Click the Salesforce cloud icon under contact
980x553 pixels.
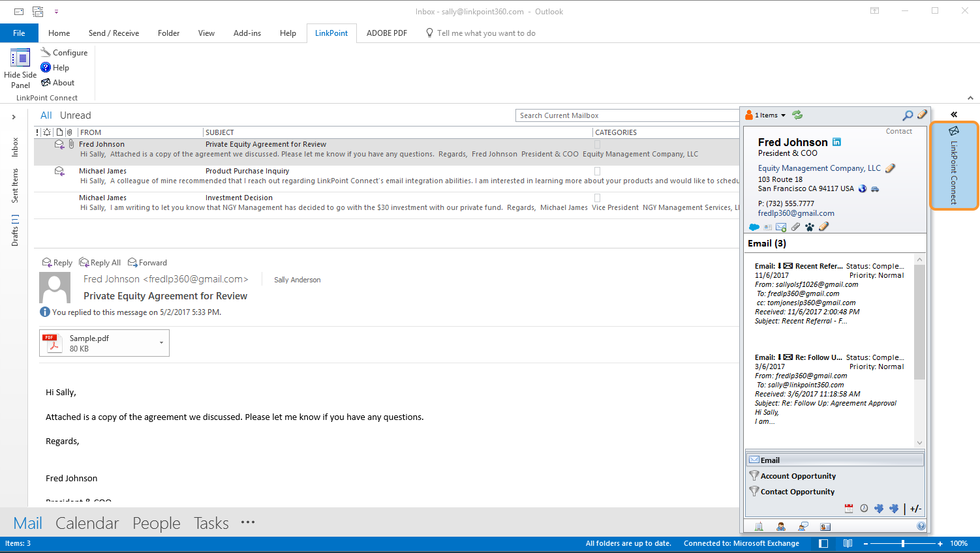click(x=754, y=227)
